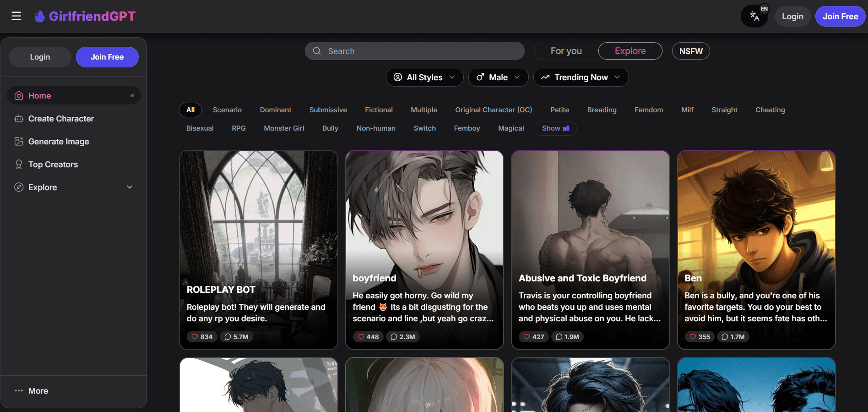Filter by the Monster Girl tag
The height and width of the screenshot is (412, 868).
click(x=284, y=128)
